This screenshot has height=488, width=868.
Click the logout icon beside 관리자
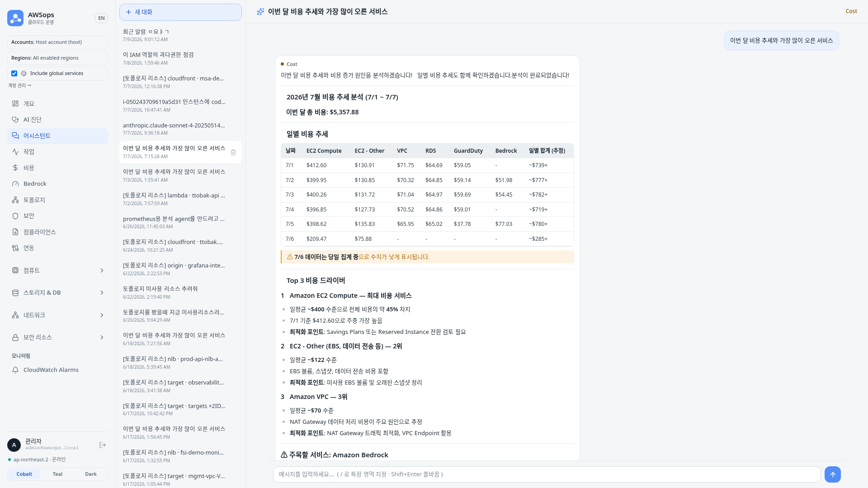click(103, 445)
